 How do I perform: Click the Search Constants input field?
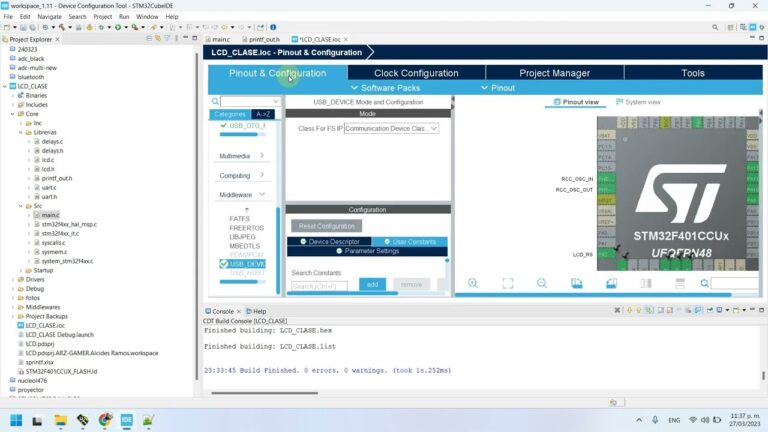point(319,285)
